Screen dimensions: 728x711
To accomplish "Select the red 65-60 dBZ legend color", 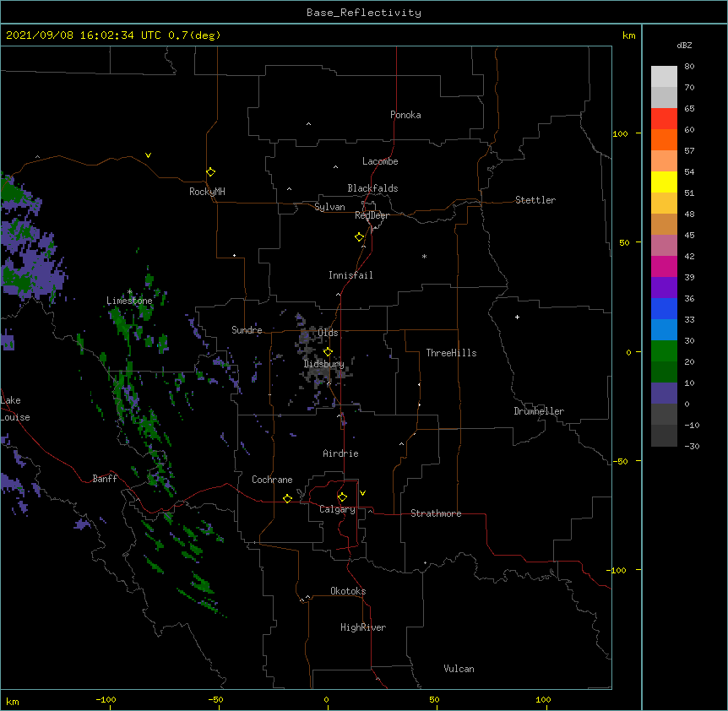I will 664,118.
